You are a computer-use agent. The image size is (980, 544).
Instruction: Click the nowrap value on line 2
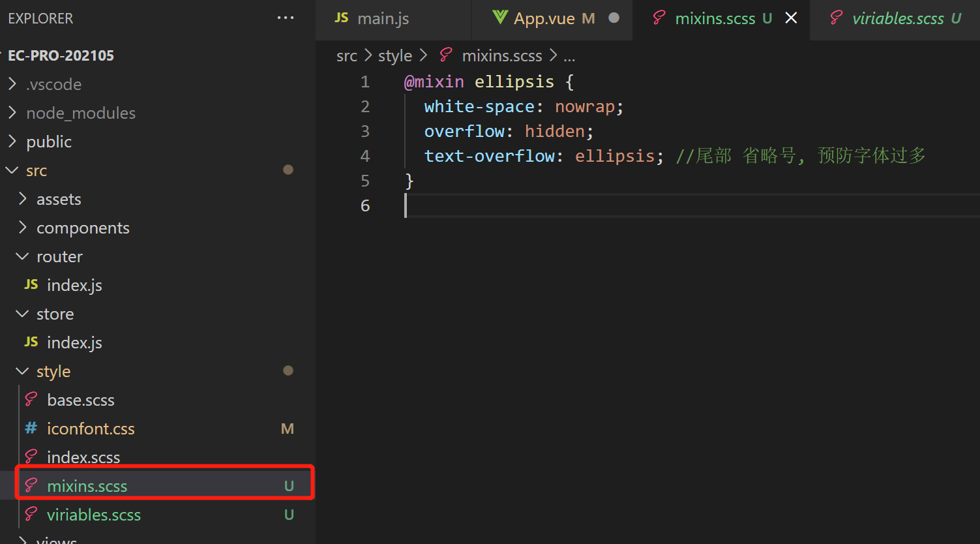(585, 106)
